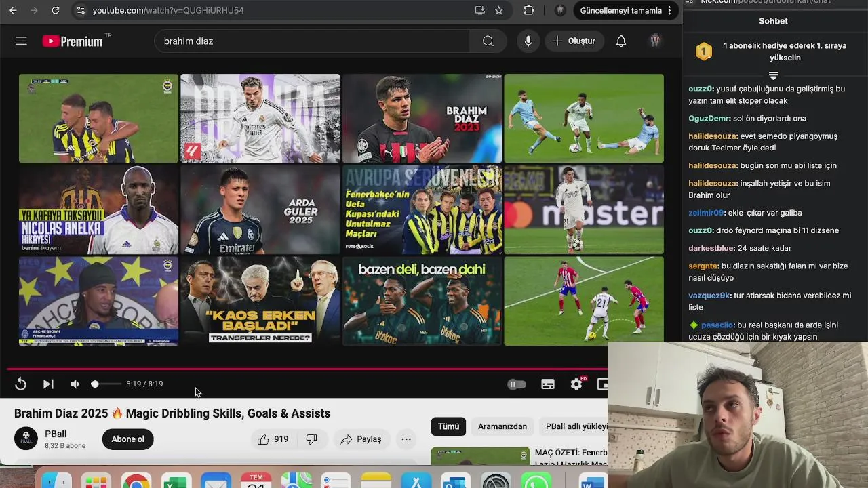Click the Güncellemeyi tamamla update button
868x488 pixels.
click(x=621, y=10)
